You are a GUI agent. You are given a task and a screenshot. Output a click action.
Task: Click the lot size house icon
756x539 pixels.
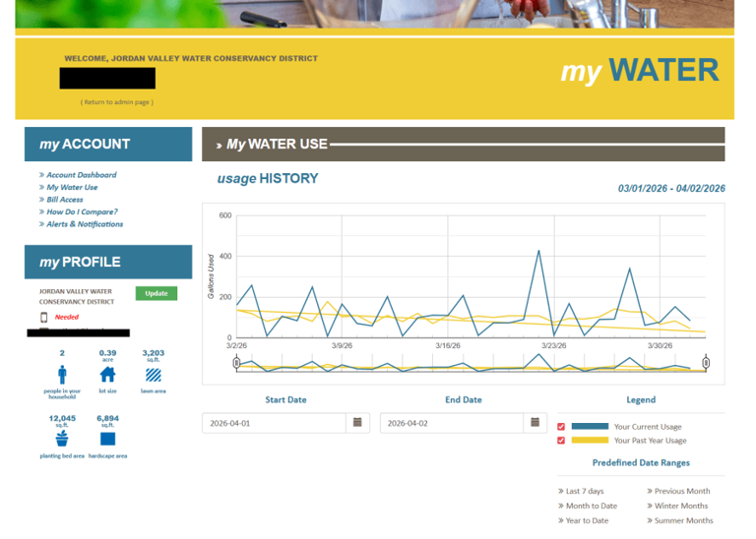point(107,375)
